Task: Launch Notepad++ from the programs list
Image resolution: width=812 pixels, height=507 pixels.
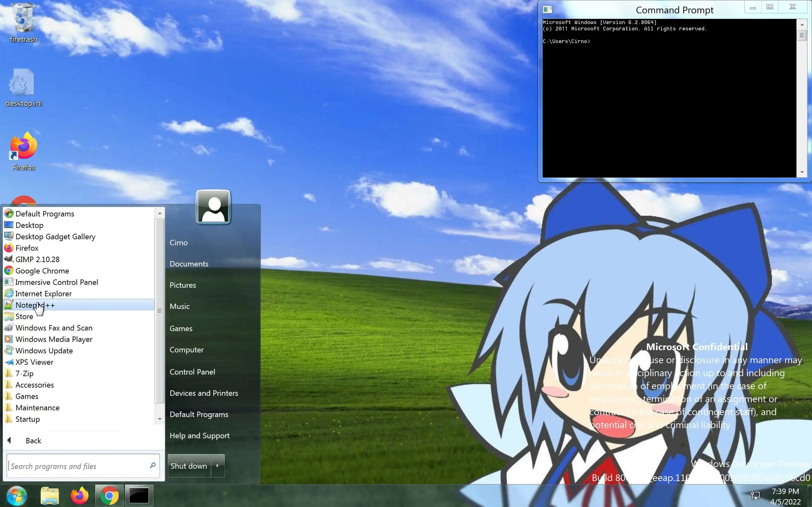Action: tap(35, 305)
